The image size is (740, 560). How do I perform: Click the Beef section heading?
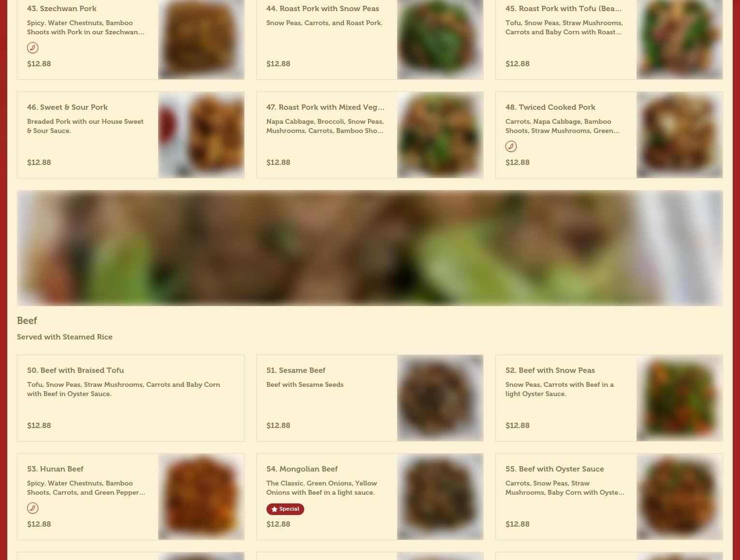(27, 321)
